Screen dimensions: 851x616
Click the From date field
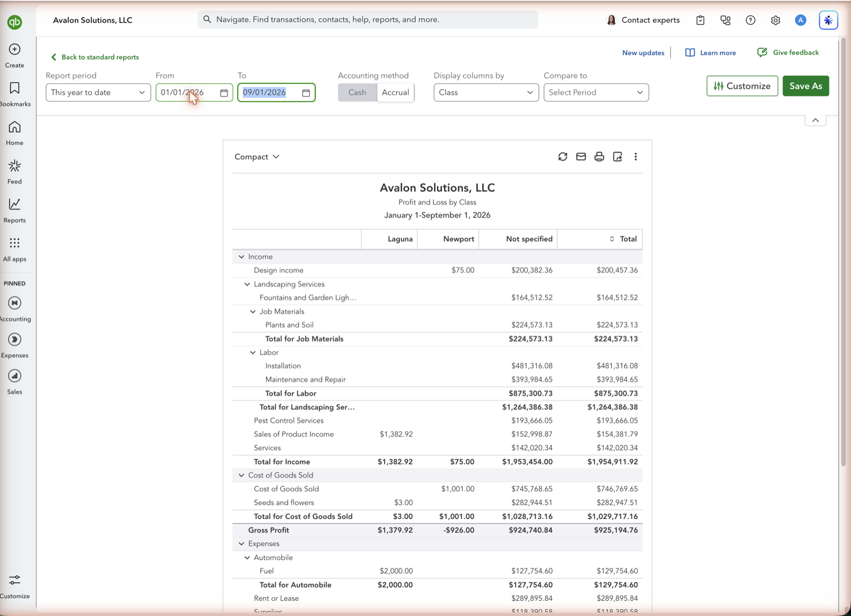(194, 92)
